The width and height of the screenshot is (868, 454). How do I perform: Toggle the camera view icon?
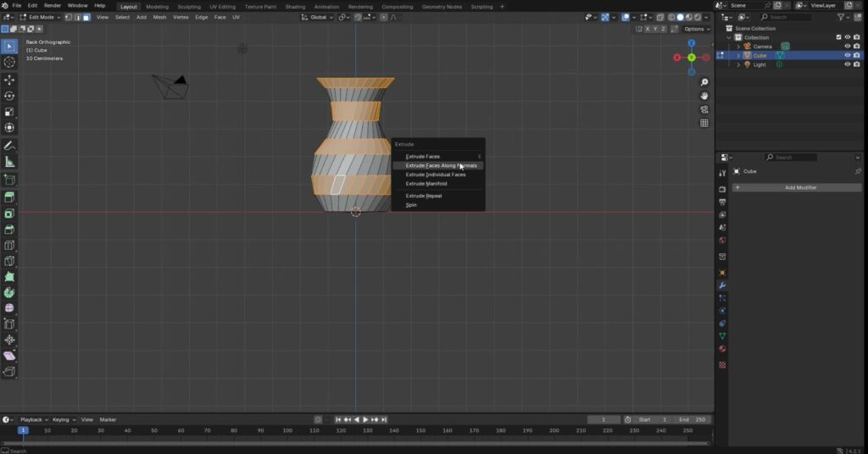[704, 109]
